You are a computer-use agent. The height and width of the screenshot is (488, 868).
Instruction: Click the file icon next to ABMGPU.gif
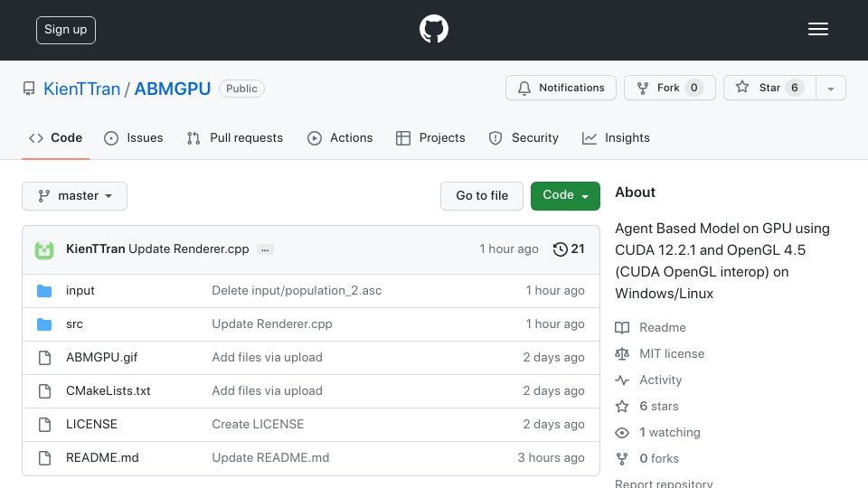coord(45,358)
